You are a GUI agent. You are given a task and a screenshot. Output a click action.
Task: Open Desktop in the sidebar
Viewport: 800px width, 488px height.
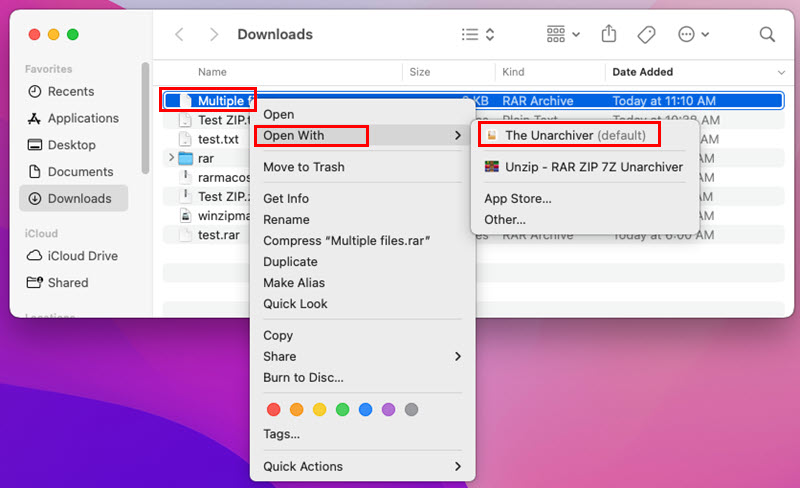point(61,145)
